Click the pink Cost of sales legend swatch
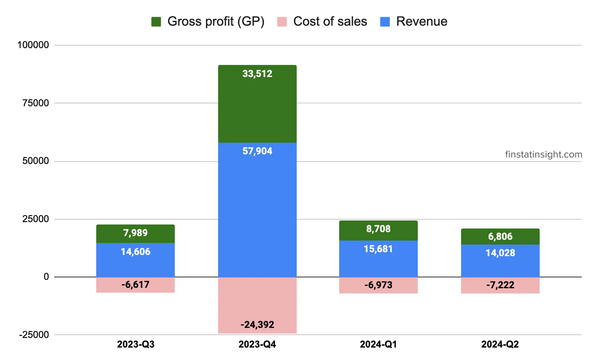The height and width of the screenshot is (364, 595). [x=282, y=22]
